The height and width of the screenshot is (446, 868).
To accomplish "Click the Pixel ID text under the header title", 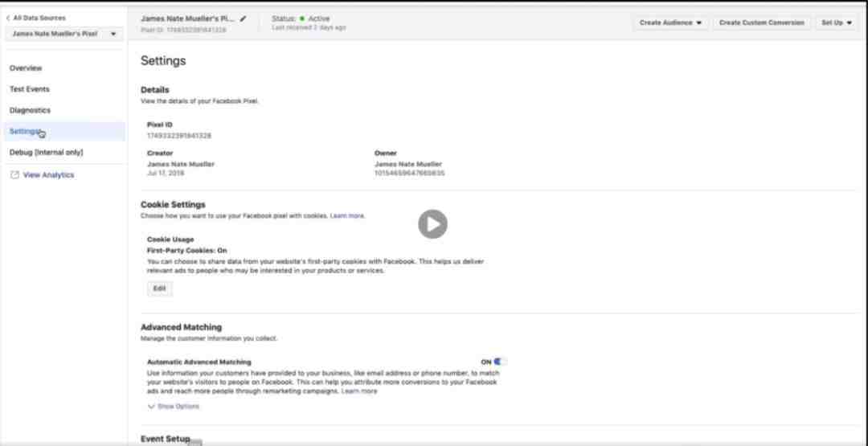I will pyautogui.click(x=183, y=29).
